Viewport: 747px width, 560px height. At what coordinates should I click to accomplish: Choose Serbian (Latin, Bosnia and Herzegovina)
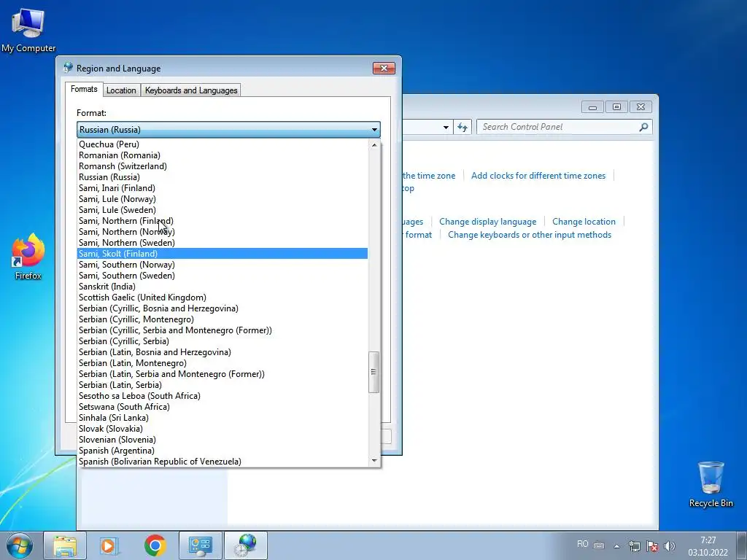coord(222,352)
